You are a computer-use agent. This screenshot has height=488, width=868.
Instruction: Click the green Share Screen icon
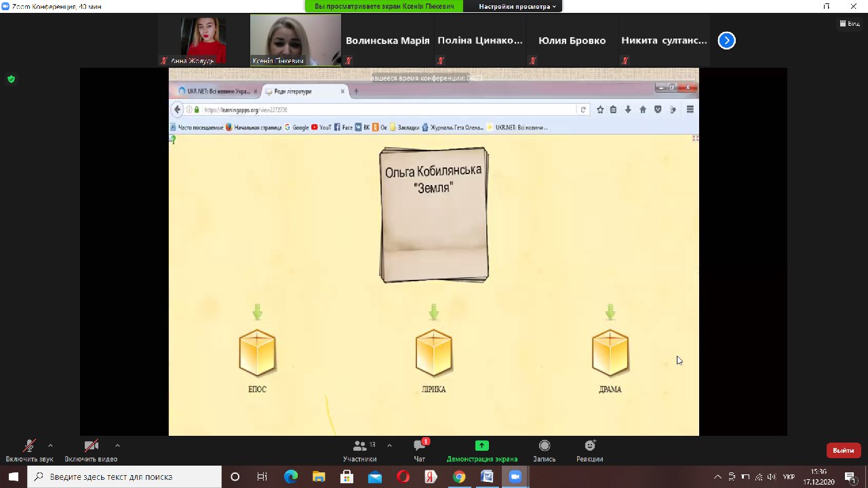coord(481,446)
